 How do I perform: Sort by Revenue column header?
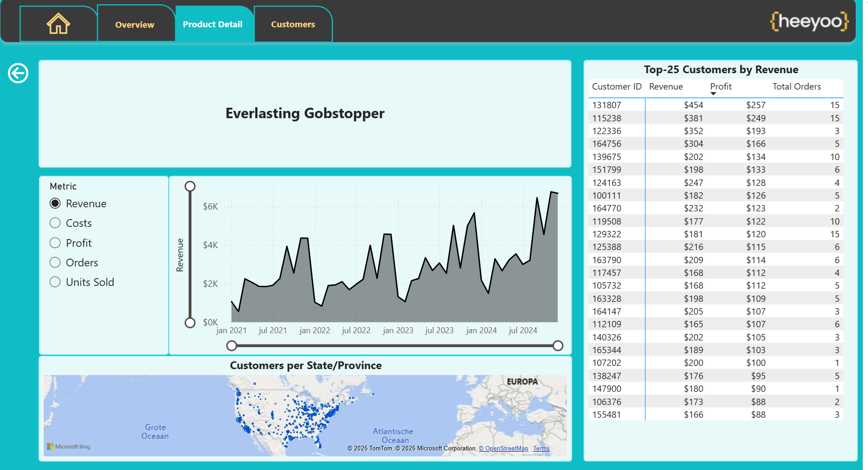666,86
